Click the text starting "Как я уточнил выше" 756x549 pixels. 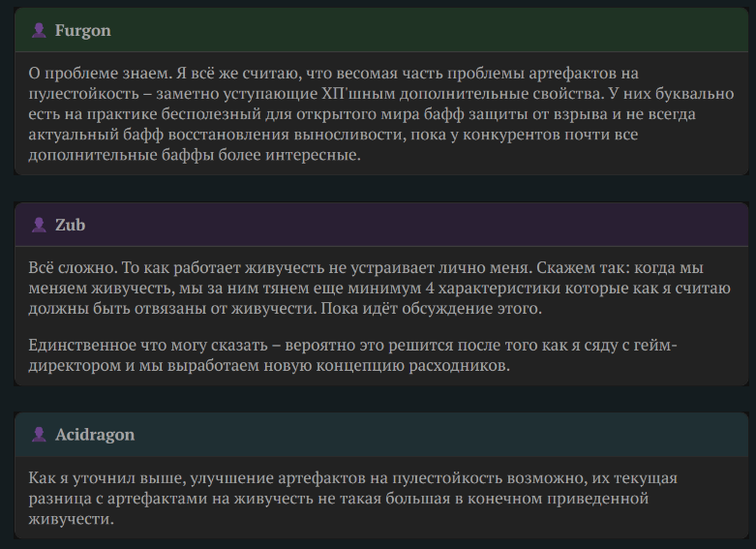click(353, 499)
